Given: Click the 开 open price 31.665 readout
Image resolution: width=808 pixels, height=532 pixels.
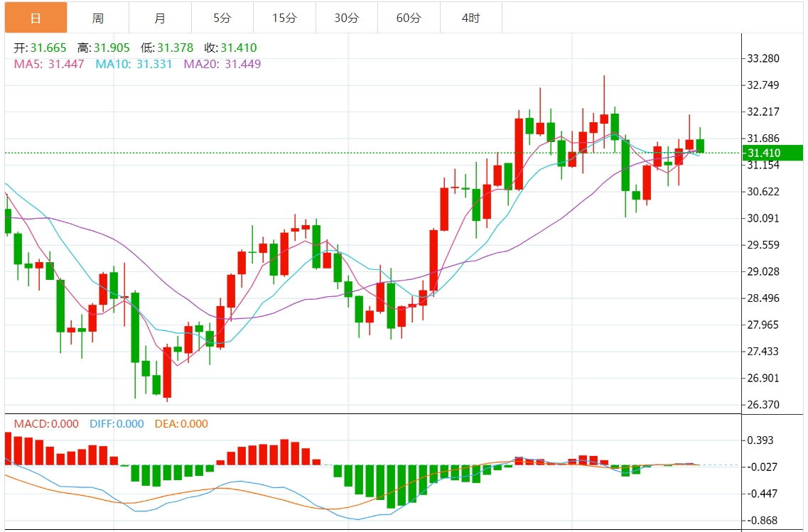Looking at the screenshot, I should [x=41, y=48].
